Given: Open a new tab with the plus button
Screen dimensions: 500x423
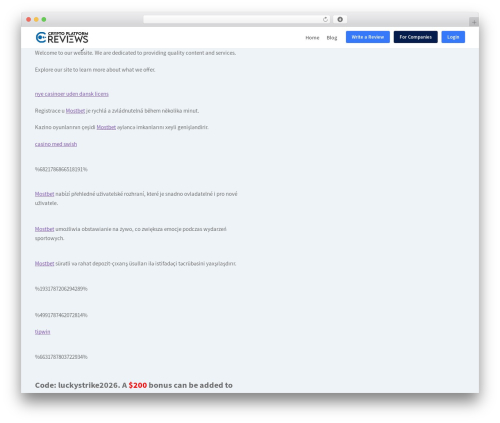Looking at the screenshot, I should tap(474, 22).
